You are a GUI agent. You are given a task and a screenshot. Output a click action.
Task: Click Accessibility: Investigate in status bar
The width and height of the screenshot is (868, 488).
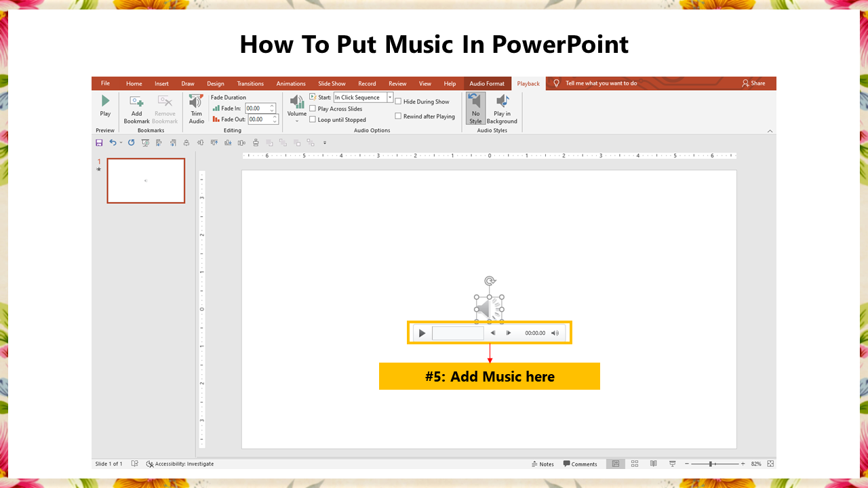click(180, 464)
